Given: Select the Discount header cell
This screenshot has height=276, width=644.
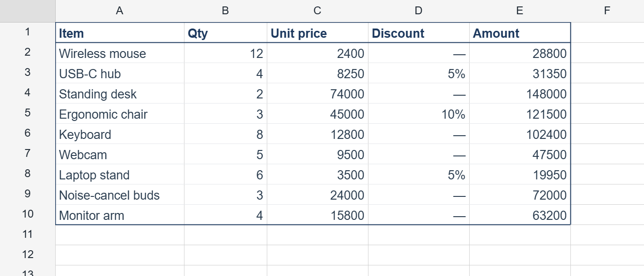Looking at the screenshot, I should coord(419,33).
